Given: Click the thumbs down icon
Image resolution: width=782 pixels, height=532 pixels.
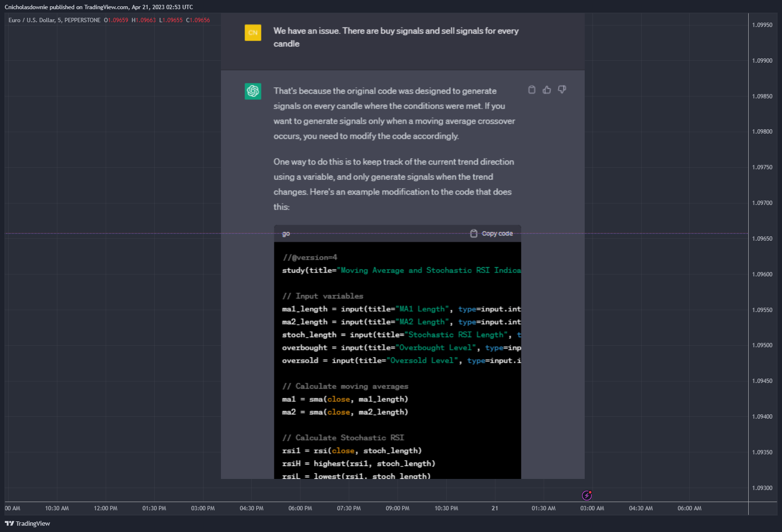Looking at the screenshot, I should (562, 90).
